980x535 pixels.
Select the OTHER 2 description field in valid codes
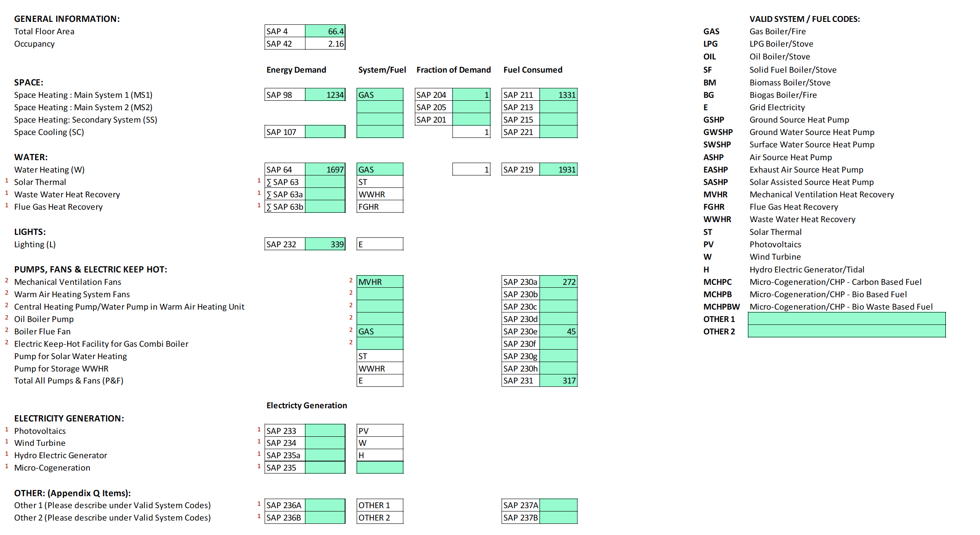pyautogui.click(x=847, y=331)
